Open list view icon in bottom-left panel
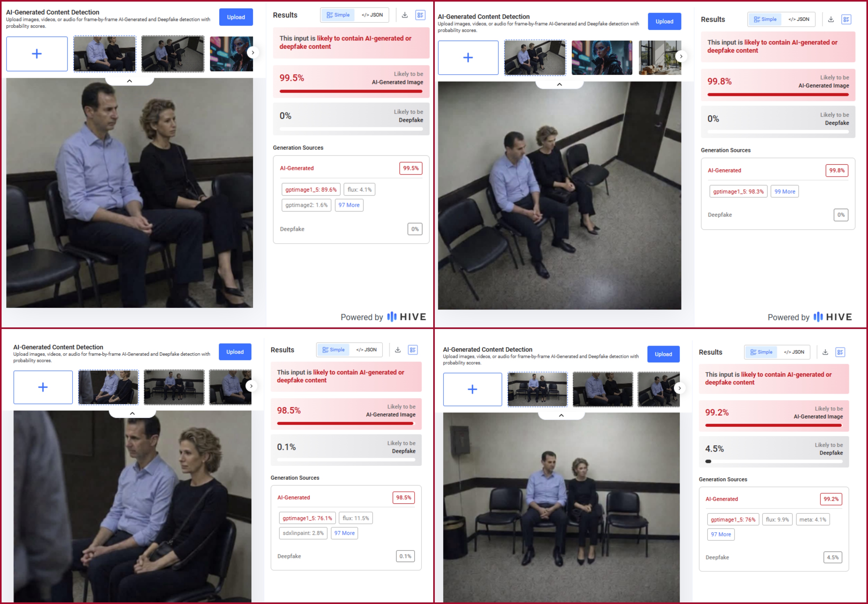The image size is (868, 604). 413,350
